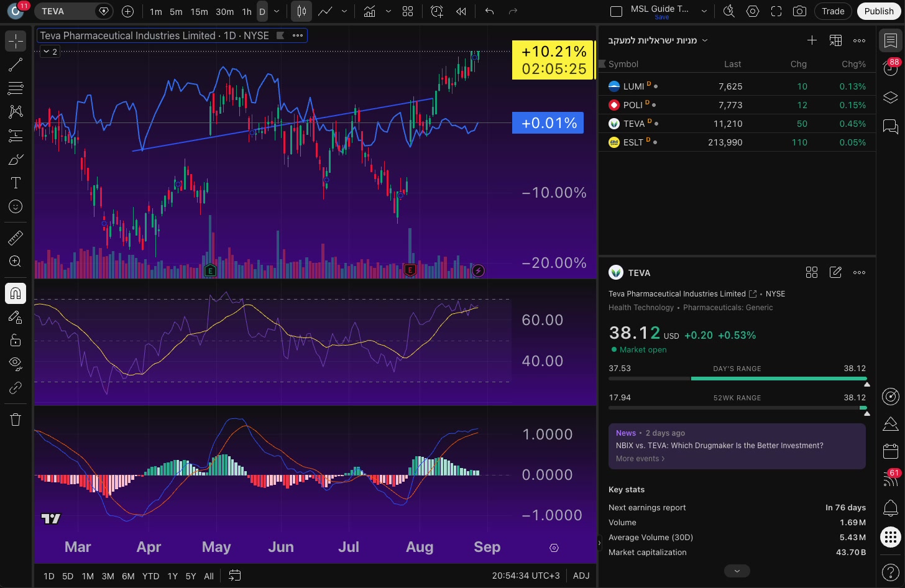Click the More events link
This screenshot has height=588, width=905.
[640, 459]
